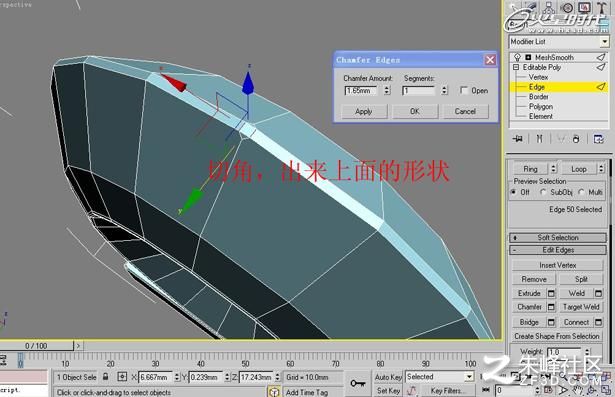Collapse the Editable Poly tree node
Viewport: 615px width, 397px height.
click(516, 67)
